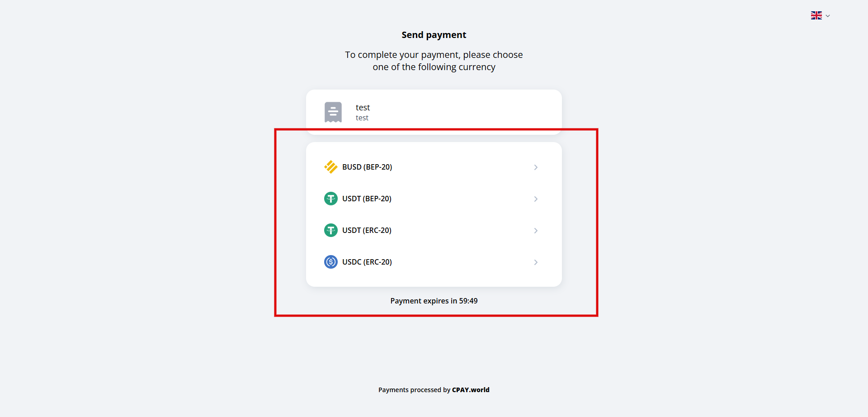Expand the language selector dropdown arrow
Screen dimensions: 868x417
click(828, 16)
